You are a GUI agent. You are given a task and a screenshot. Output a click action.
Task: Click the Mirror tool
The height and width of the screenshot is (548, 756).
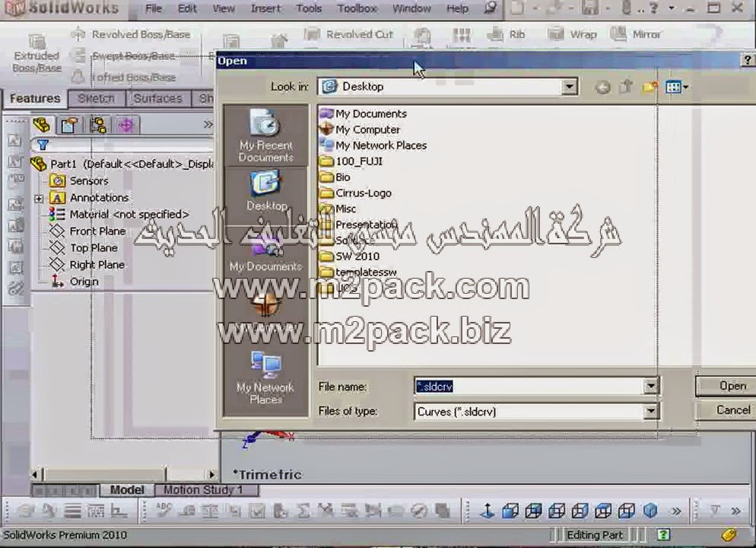coord(636,34)
